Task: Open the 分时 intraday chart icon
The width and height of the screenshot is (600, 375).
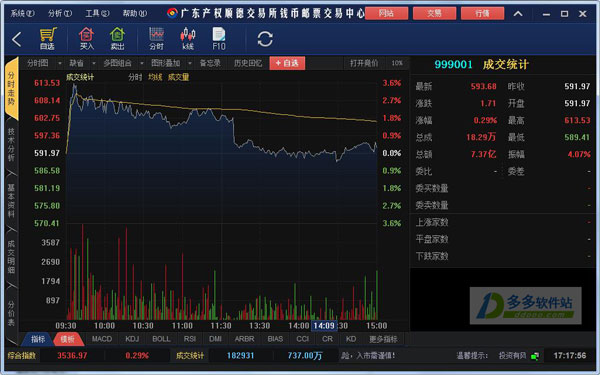Action: pos(157,38)
